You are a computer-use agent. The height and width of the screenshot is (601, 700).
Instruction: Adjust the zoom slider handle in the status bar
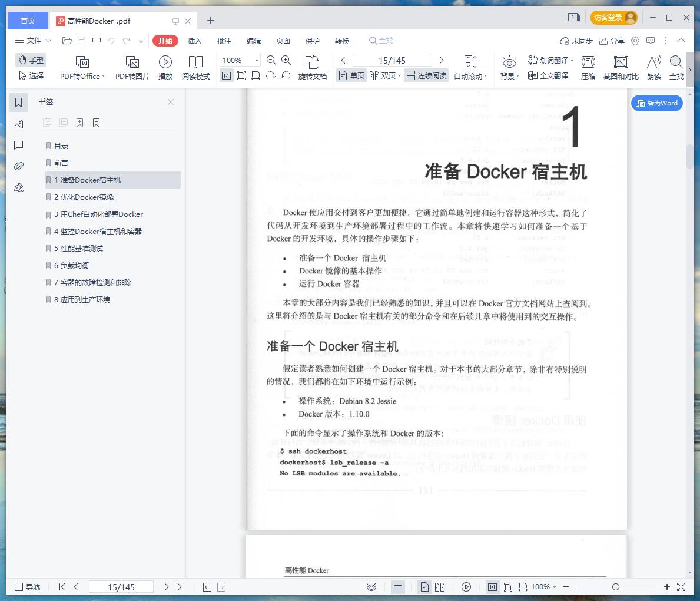[x=616, y=587]
